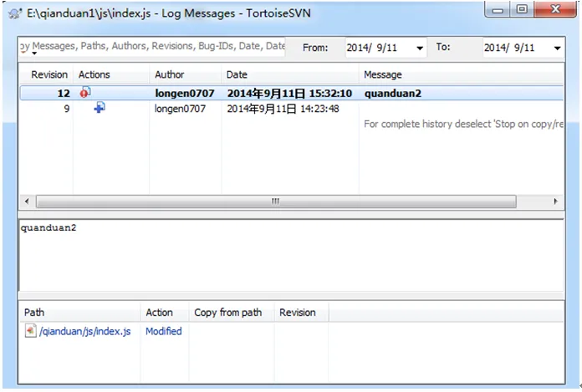Maximize the Log Messages window
This screenshot has width=582, height=392.
point(522,10)
